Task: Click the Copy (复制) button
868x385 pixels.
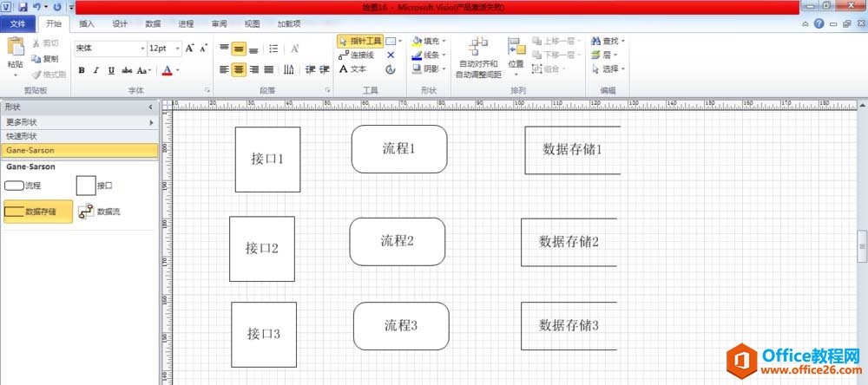Action: 45,59
